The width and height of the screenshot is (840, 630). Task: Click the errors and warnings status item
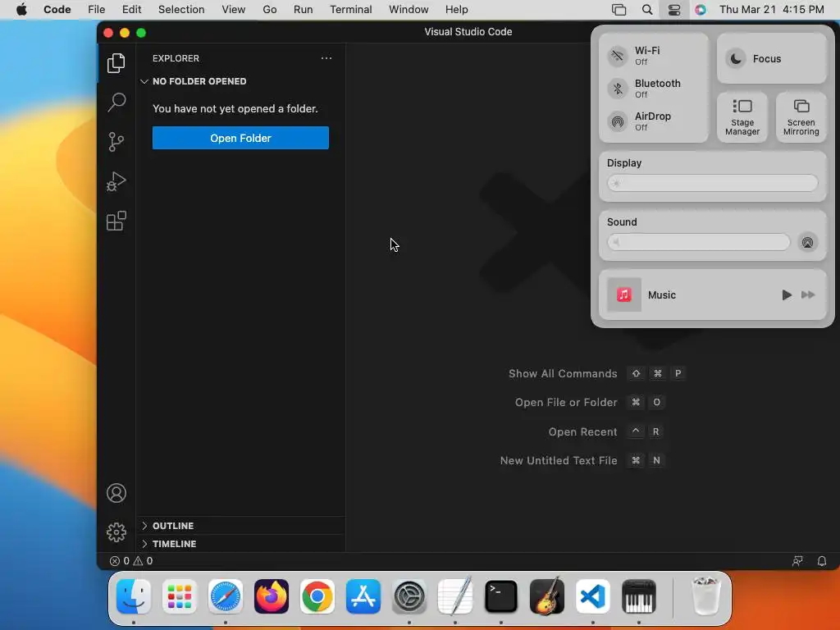pos(131,561)
